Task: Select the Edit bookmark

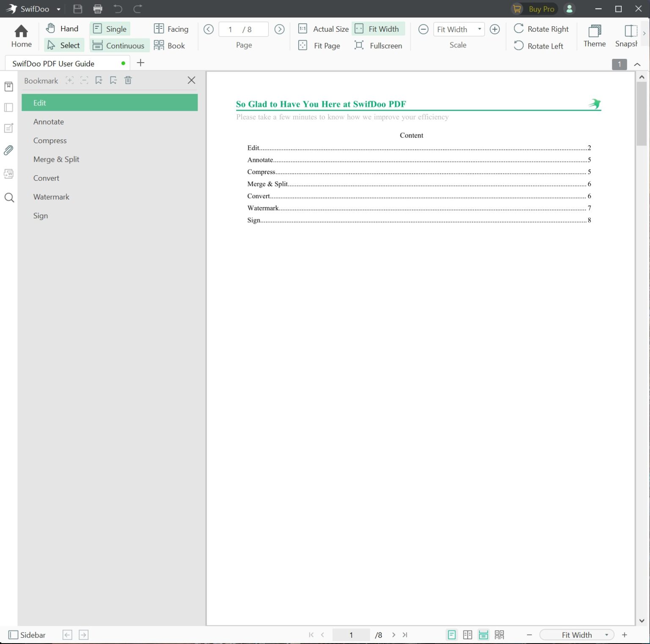Action: (110, 103)
